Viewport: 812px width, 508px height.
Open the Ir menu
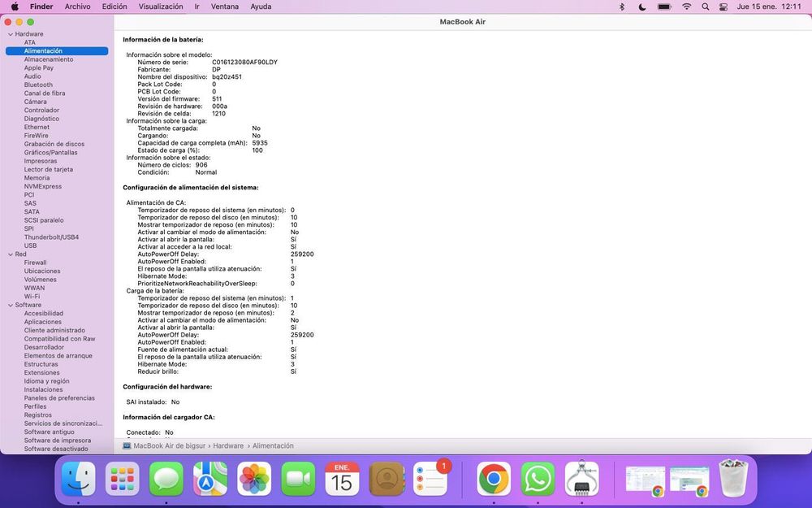(197, 7)
